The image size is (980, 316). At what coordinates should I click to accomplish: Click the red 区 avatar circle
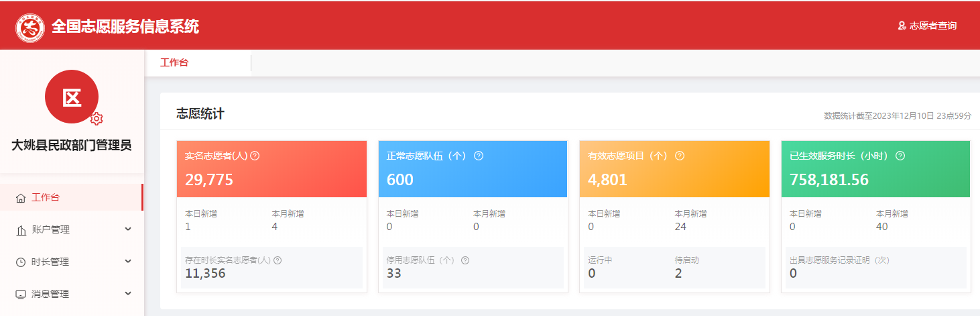71,97
